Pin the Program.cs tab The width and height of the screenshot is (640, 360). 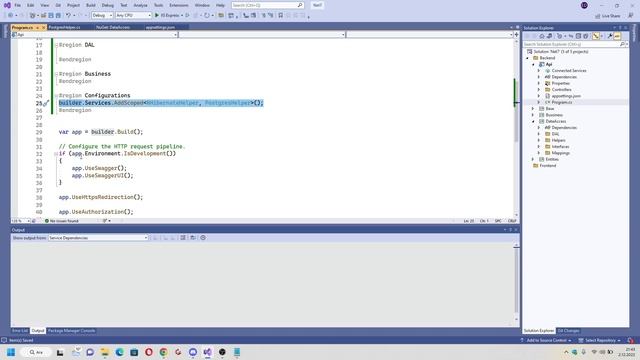pyautogui.click(x=37, y=27)
